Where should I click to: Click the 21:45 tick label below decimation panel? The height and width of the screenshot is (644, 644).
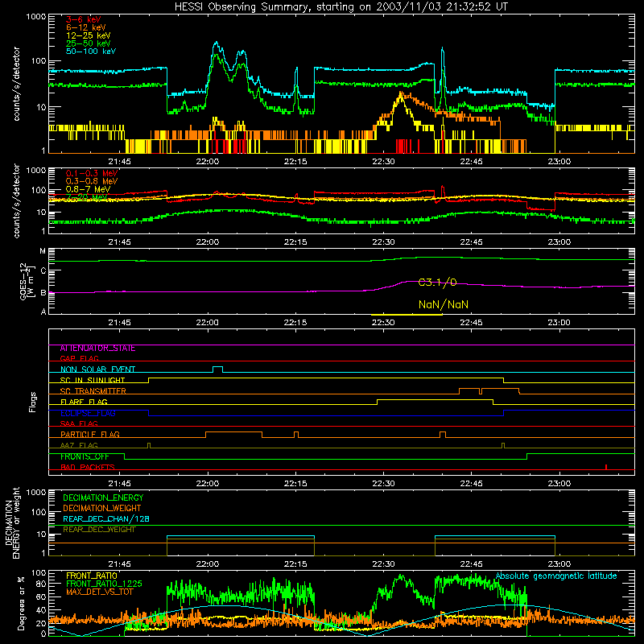119,564
